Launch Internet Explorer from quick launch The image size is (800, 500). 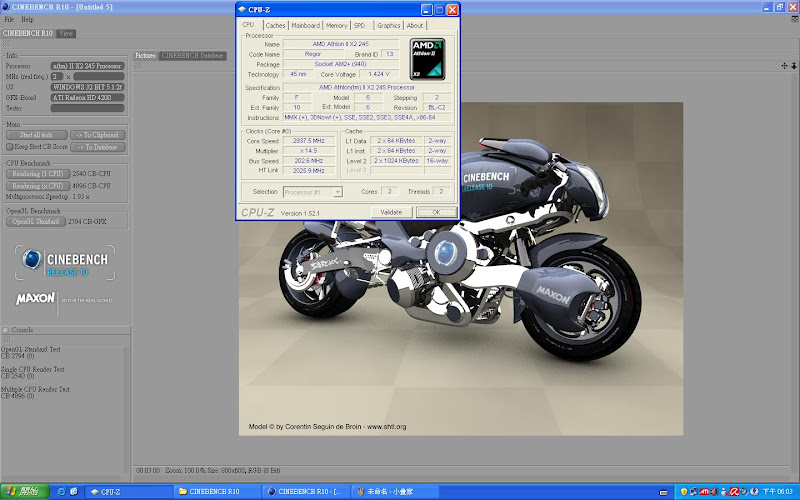[x=61, y=492]
